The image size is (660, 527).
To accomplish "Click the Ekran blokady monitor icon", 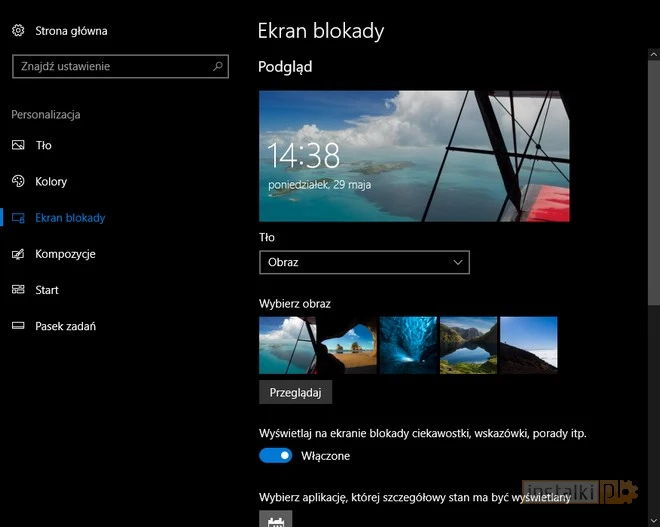I will pos(18,218).
